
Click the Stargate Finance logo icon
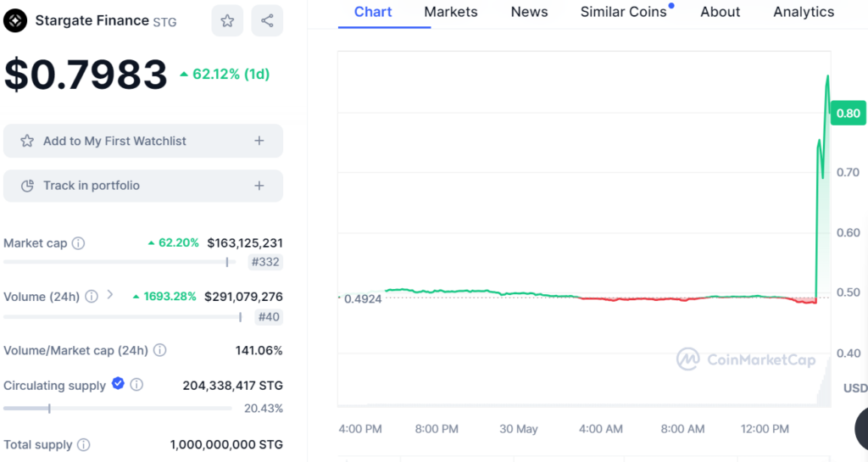click(15, 20)
